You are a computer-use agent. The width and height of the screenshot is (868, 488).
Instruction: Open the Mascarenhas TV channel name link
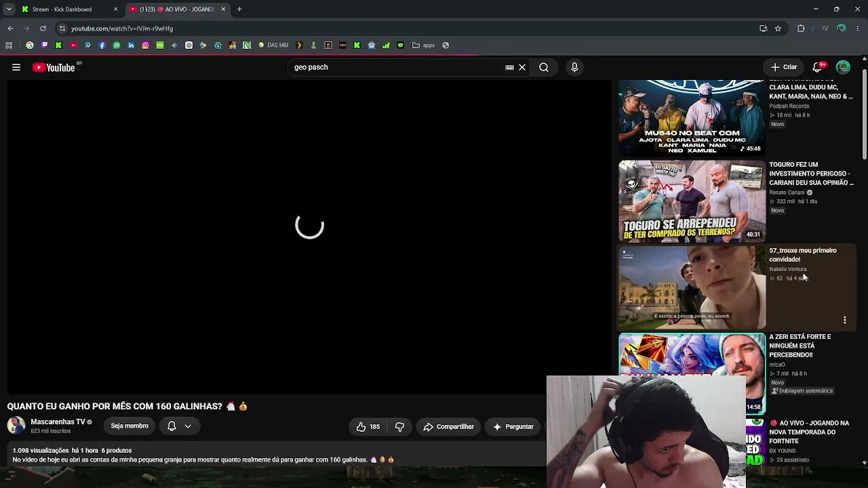pos(58,422)
